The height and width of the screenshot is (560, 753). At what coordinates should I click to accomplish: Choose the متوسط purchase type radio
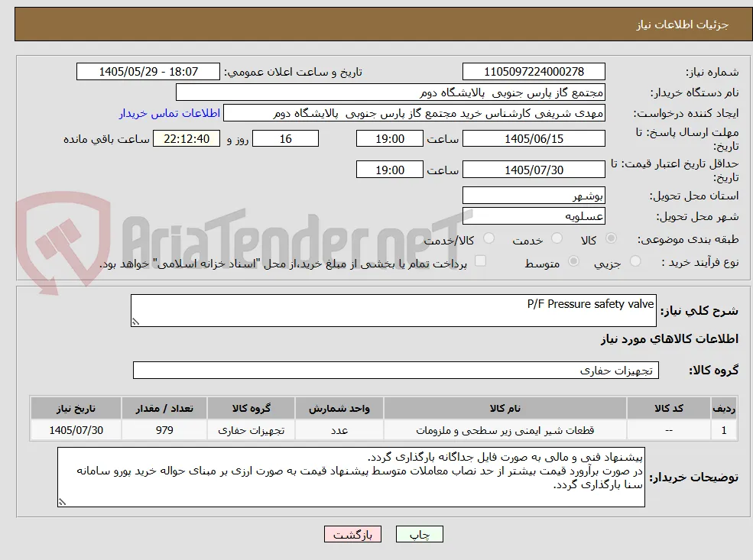click(x=573, y=261)
